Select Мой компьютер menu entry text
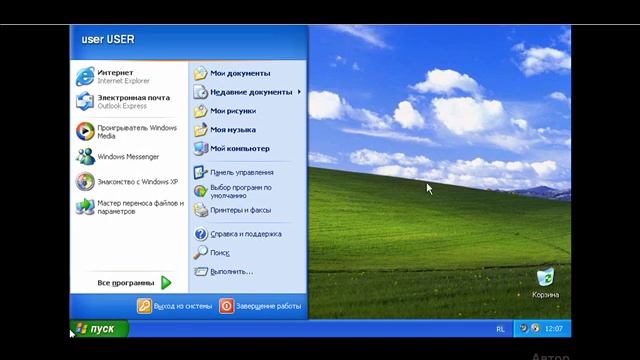This screenshot has height=360, width=640. coord(240,149)
